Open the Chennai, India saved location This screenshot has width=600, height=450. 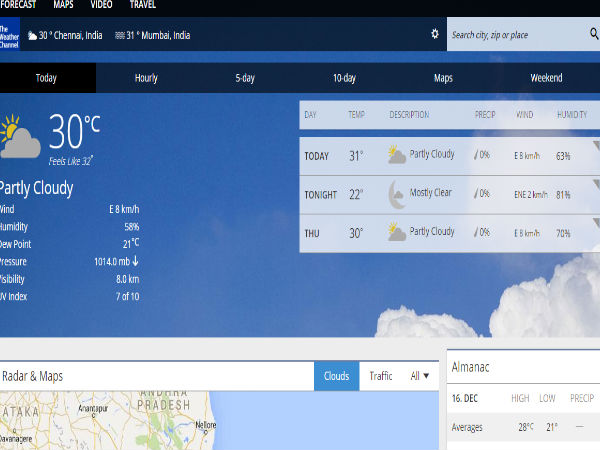(x=65, y=35)
